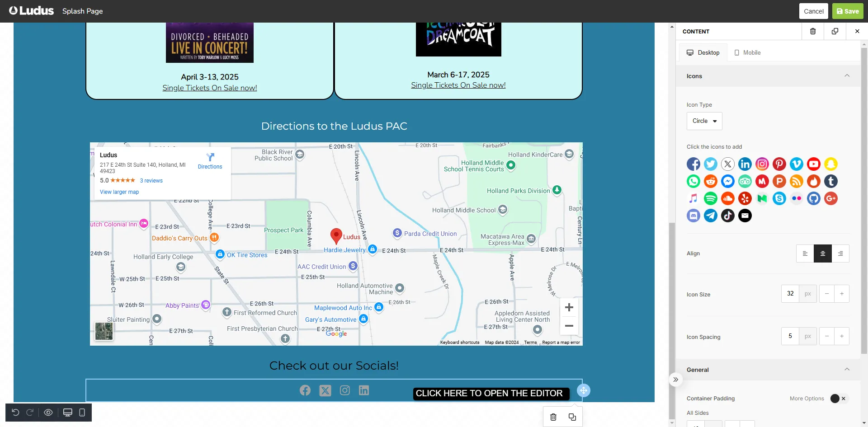Viewport: 868px width, 427px height.
Task: Set icon alignment to center
Action: [823, 253]
